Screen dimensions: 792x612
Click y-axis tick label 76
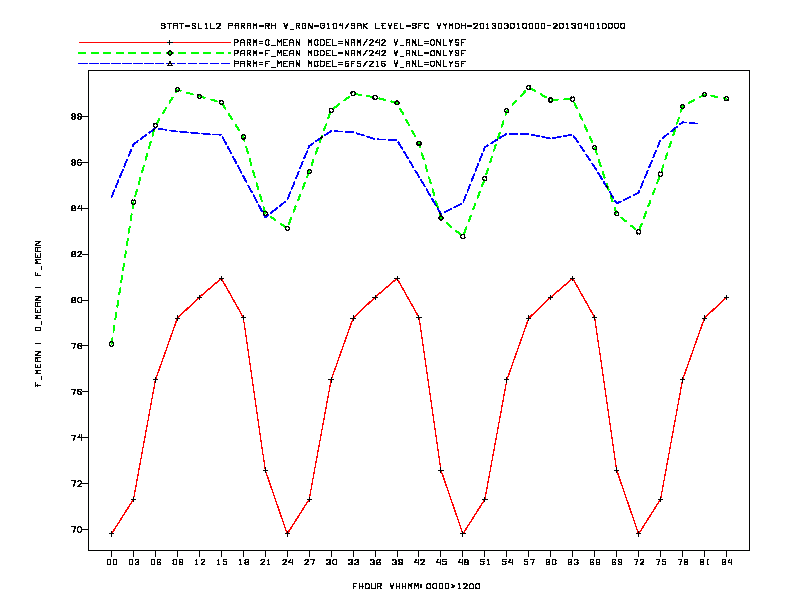coord(76,391)
